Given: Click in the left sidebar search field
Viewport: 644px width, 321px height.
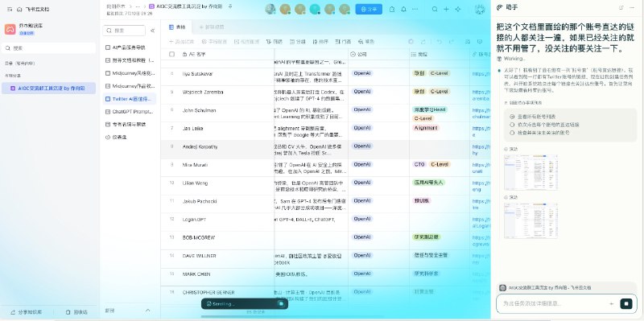Looking at the screenshot, I should click(x=48, y=48).
